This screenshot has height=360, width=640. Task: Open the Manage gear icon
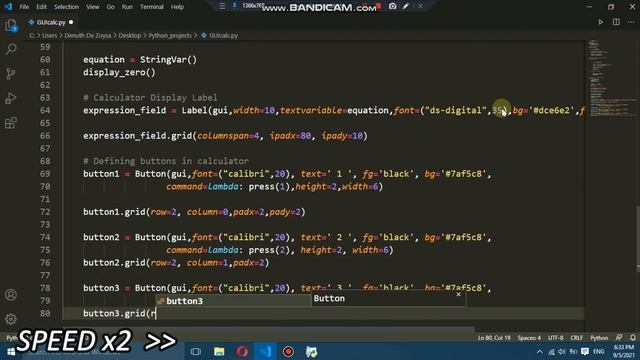point(11,319)
